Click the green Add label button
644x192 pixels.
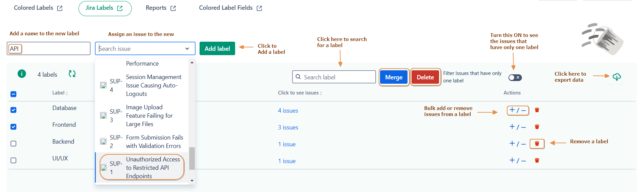(x=217, y=48)
